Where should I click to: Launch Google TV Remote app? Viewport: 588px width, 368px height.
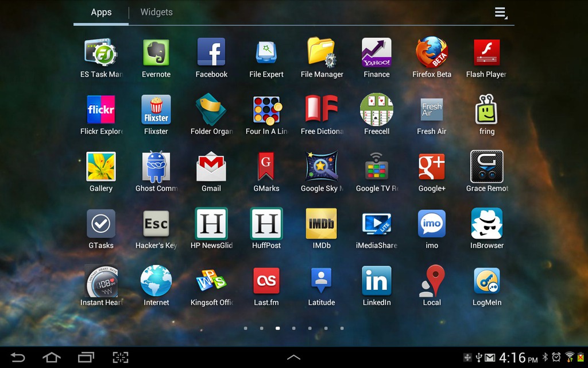(x=377, y=166)
